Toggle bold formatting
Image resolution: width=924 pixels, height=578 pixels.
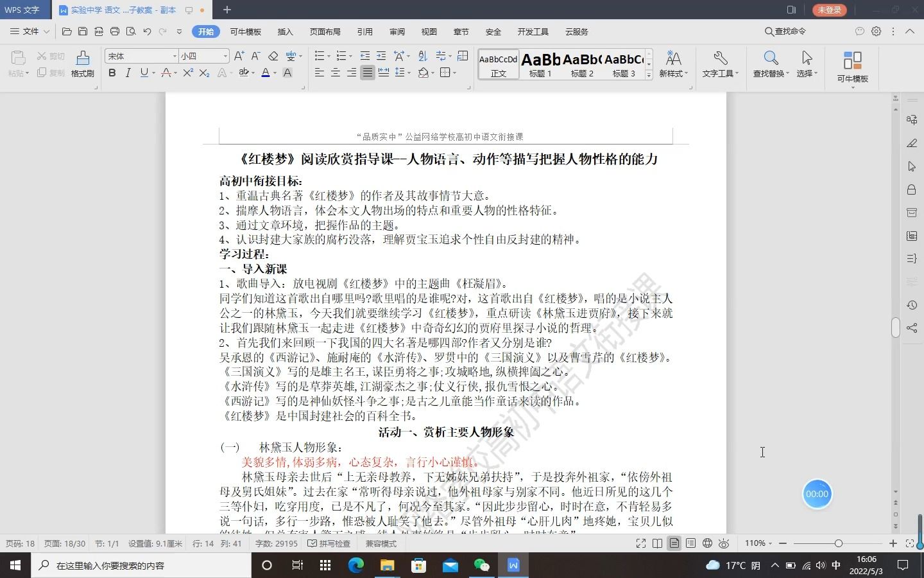(112, 73)
